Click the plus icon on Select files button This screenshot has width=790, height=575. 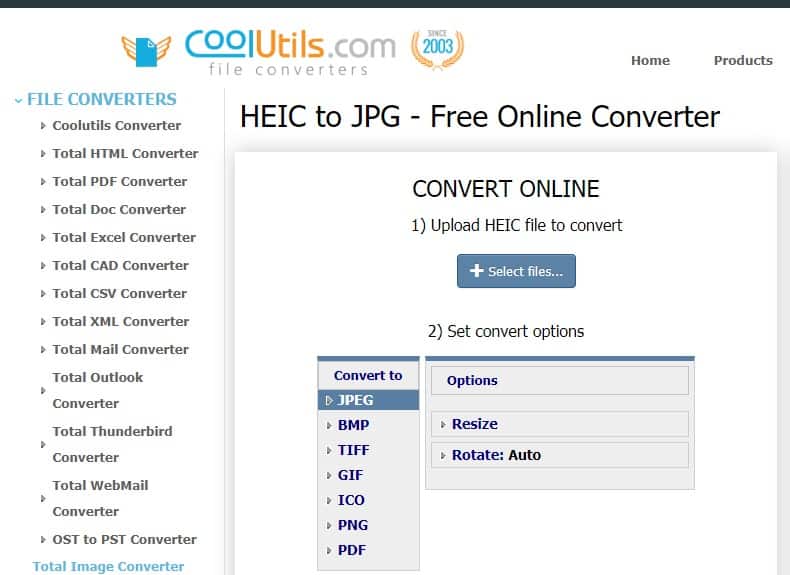click(477, 271)
